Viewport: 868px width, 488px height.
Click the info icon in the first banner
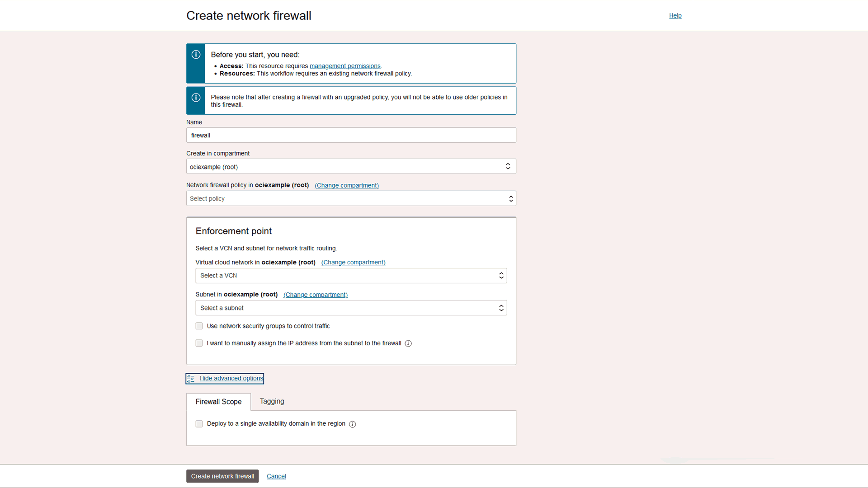[x=196, y=54]
